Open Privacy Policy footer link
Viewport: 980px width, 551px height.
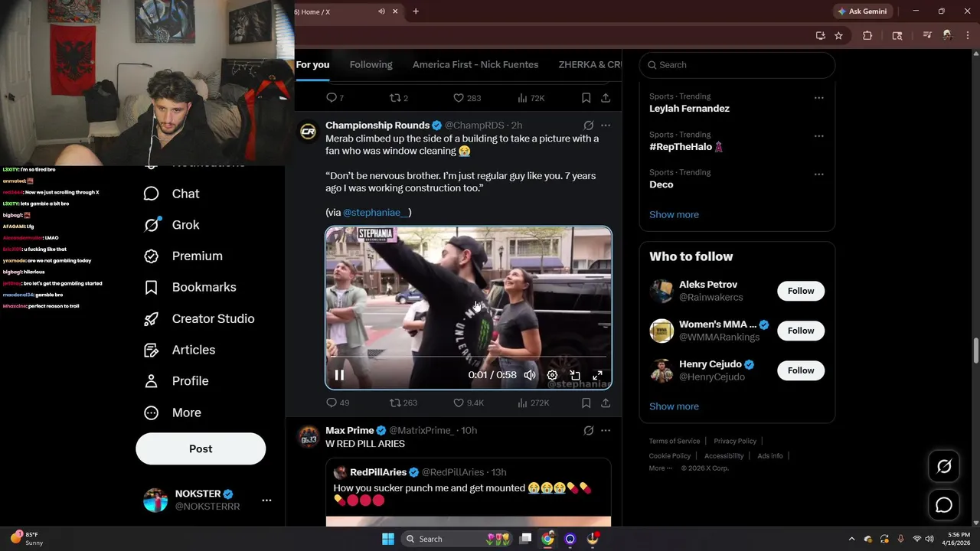pyautogui.click(x=735, y=441)
